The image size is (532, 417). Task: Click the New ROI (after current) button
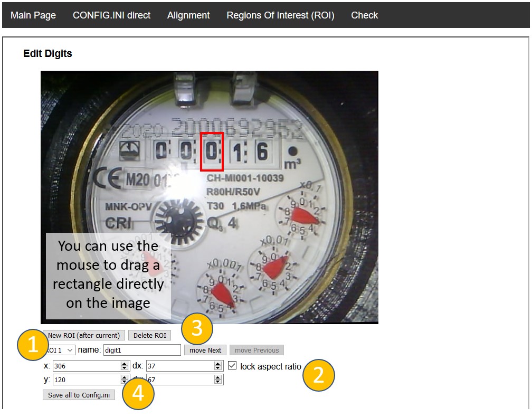[x=84, y=336]
